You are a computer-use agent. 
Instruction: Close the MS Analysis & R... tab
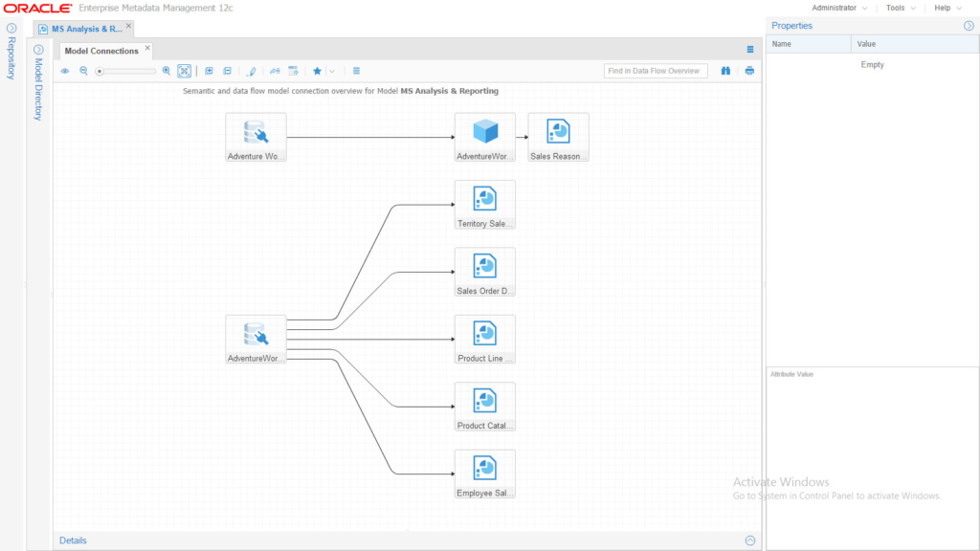coord(129,26)
